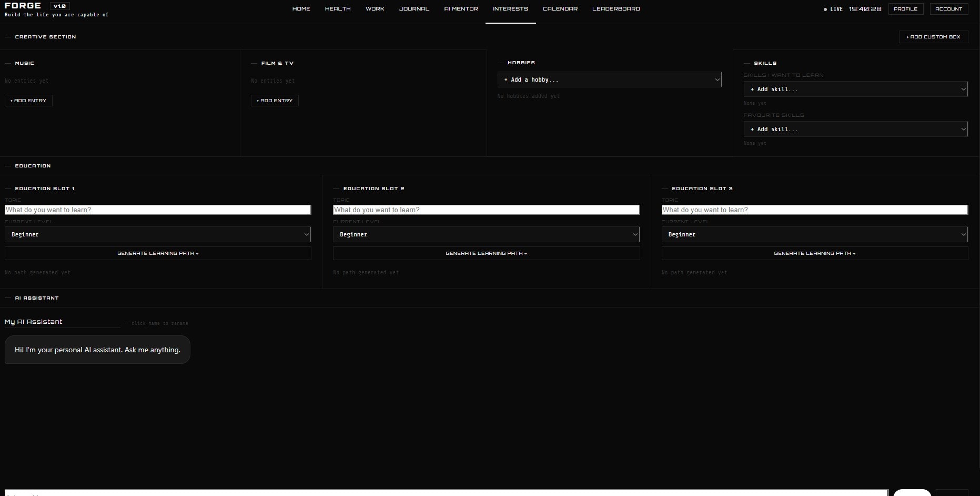Open the HOME nav tab
This screenshot has width=980, height=496.
click(301, 9)
